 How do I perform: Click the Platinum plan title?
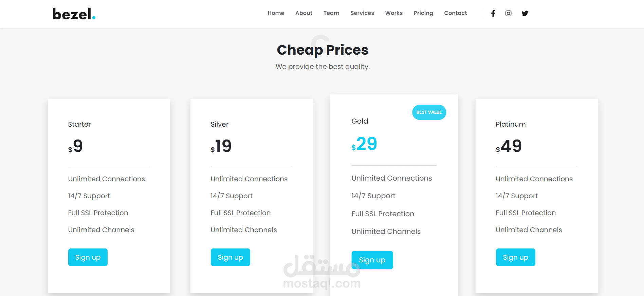click(x=511, y=124)
